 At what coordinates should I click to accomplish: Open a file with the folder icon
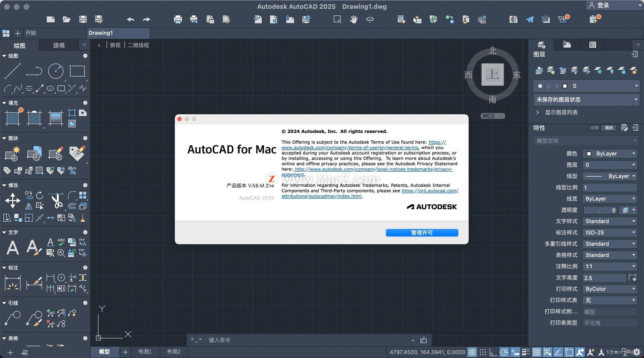coord(66,19)
